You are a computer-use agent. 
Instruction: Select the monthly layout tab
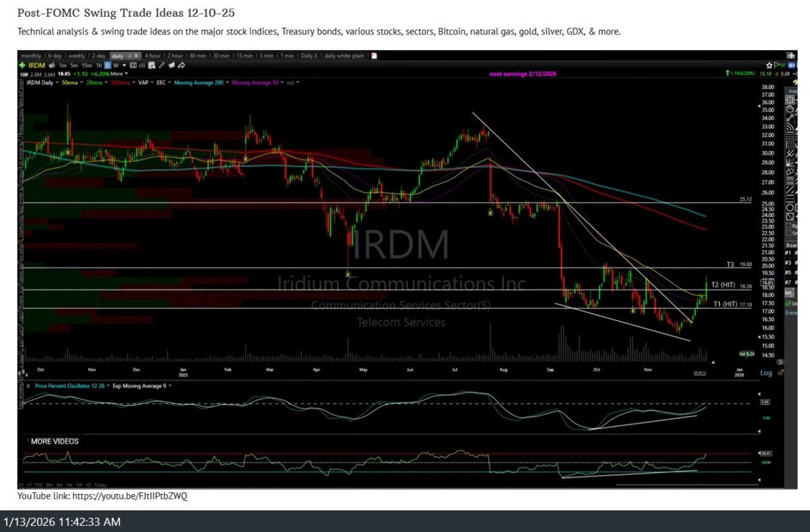tap(31, 55)
